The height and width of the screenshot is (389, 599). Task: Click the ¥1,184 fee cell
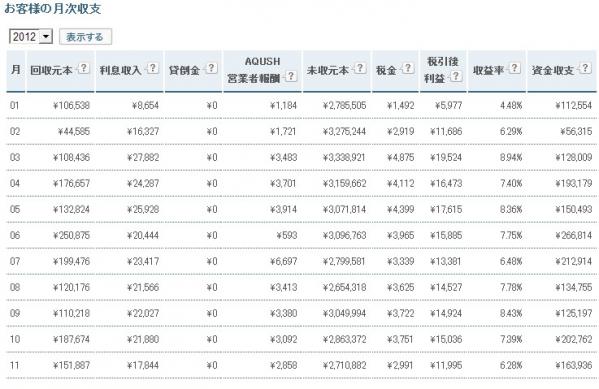(283, 105)
